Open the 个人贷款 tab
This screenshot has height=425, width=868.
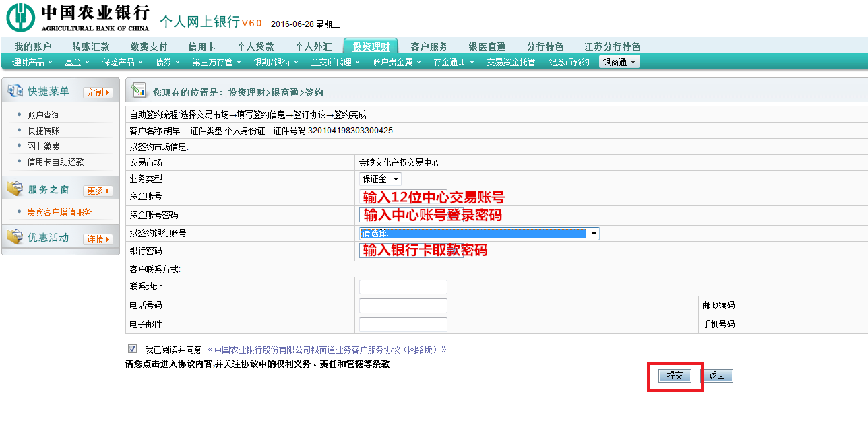(255, 46)
